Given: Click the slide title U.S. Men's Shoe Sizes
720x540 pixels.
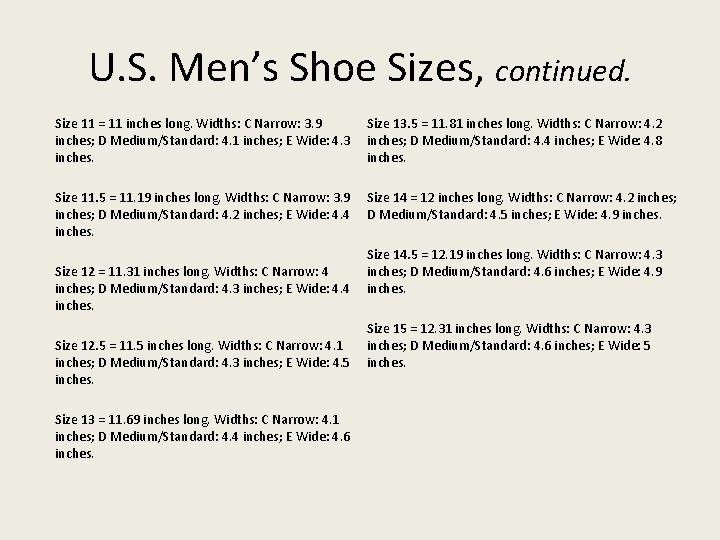Looking at the screenshot, I should pyautogui.click(x=360, y=68).
